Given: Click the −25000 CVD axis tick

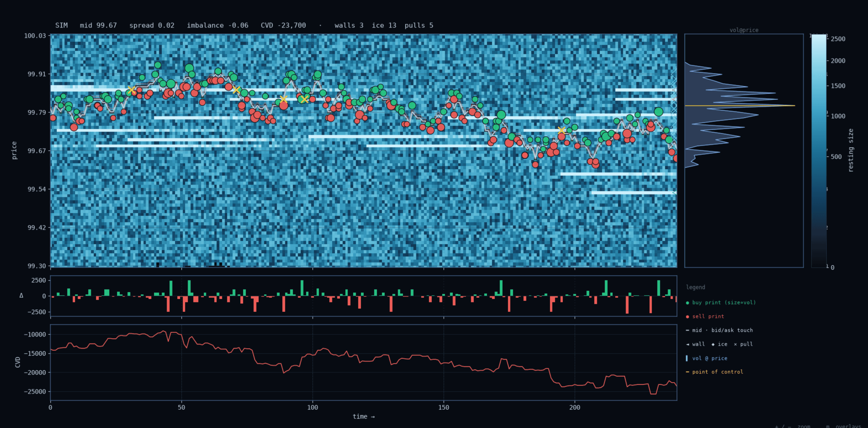Looking at the screenshot, I should point(35,391).
